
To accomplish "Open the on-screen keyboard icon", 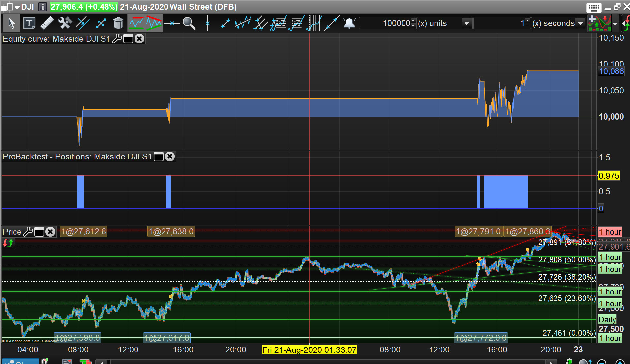I will click(x=594, y=7).
